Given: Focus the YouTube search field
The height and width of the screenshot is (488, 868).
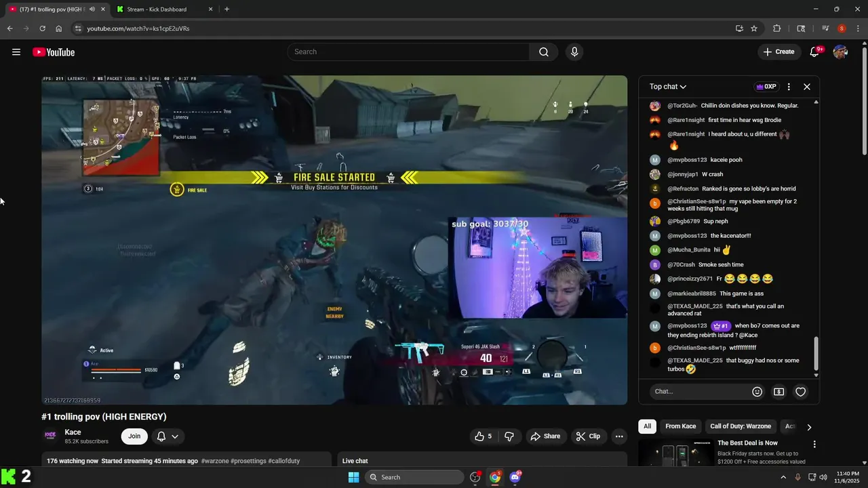Looking at the screenshot, I should tap(408, 52).
